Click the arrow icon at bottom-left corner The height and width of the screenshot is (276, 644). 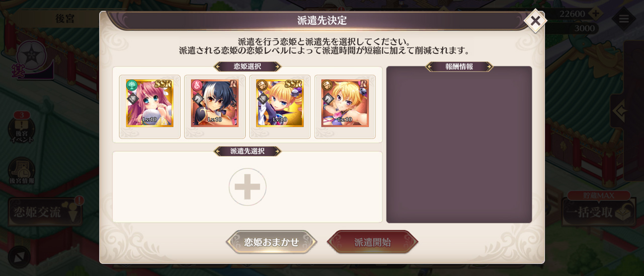[19, 257]
